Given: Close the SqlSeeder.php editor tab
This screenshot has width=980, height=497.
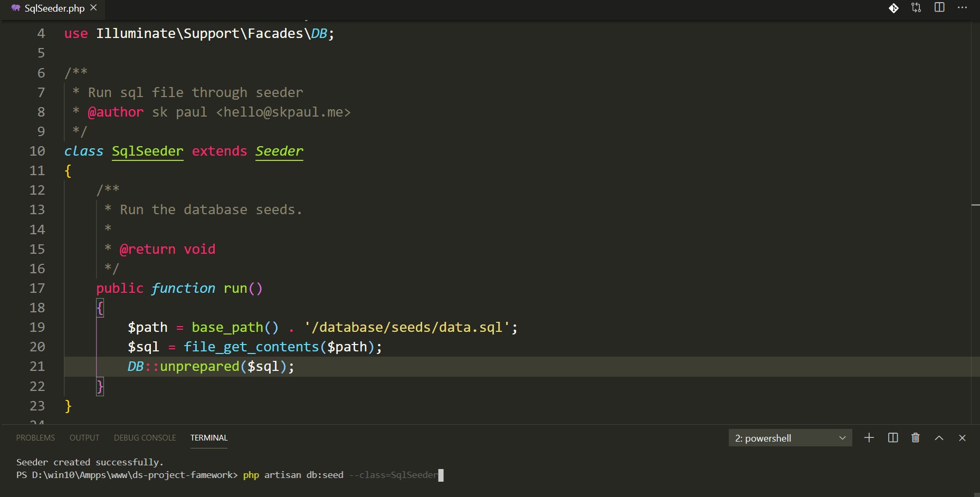Looking at the screenshot, I should click(93, 8).
